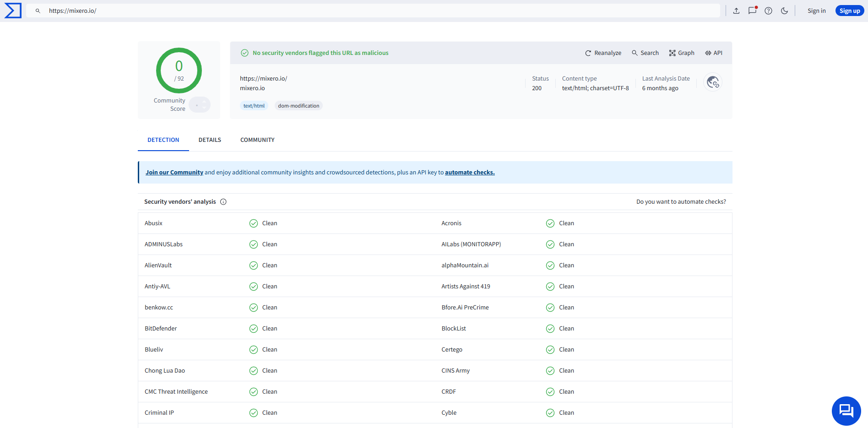Viewport: 868px width, 428px height.
Task: Follow the automate checks link in the banner
Action: pyautogui.click(x=470, y=173)
